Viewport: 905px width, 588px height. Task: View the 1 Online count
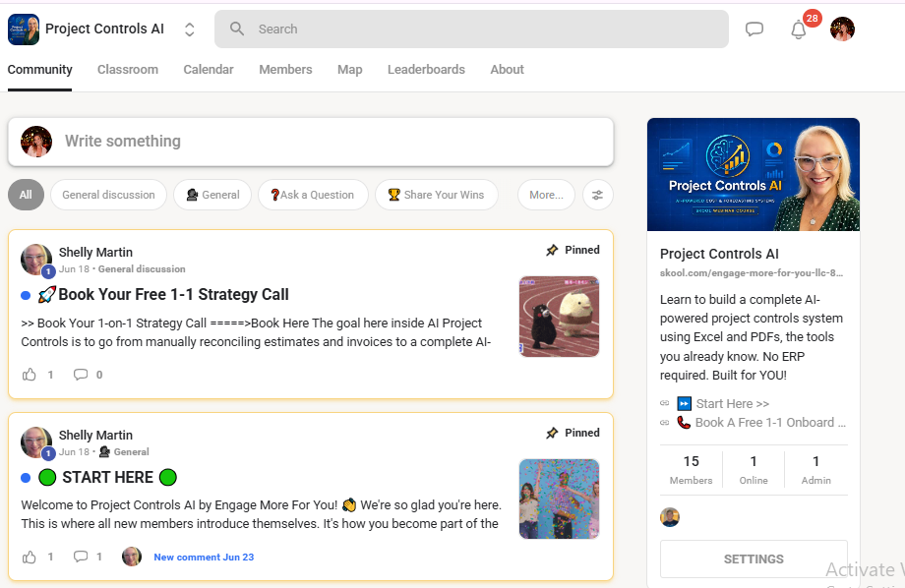(754, 470)
